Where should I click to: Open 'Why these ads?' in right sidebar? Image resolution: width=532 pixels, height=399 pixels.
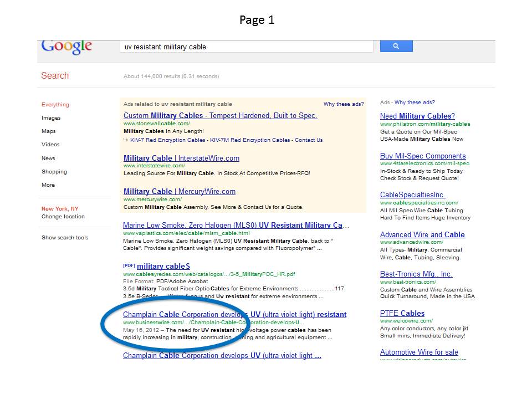coord(415,103)
